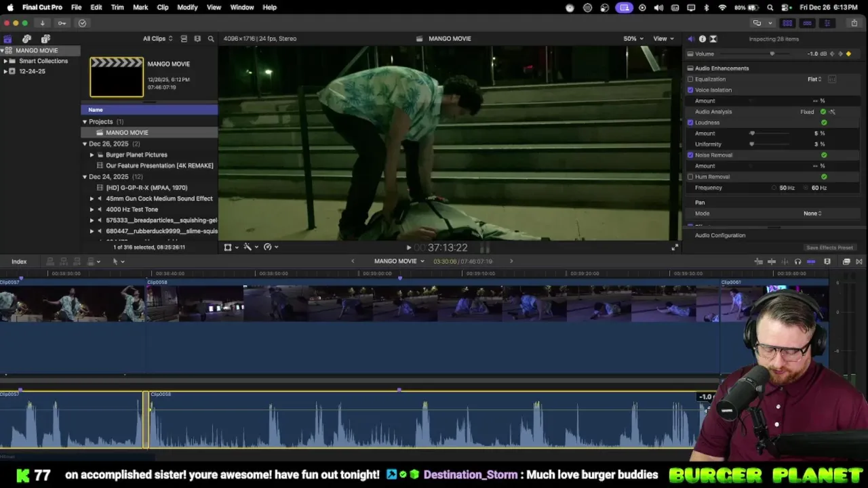Open Photos and Audio sidebar

coord(26,39)
